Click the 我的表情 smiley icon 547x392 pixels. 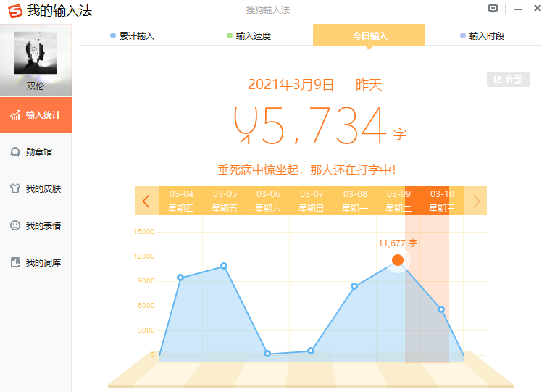[15, 225]
